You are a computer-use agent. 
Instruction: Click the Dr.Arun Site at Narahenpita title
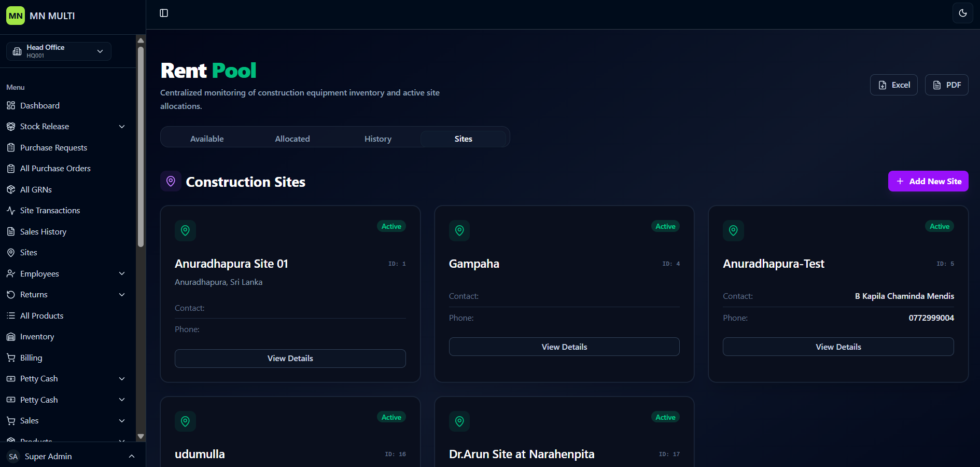522,454
